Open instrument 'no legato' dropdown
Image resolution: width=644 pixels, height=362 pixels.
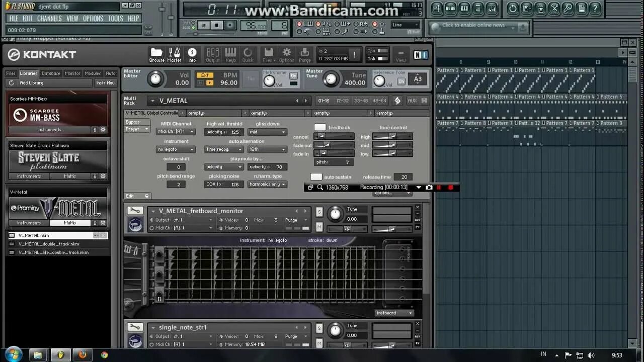point(176,149)
